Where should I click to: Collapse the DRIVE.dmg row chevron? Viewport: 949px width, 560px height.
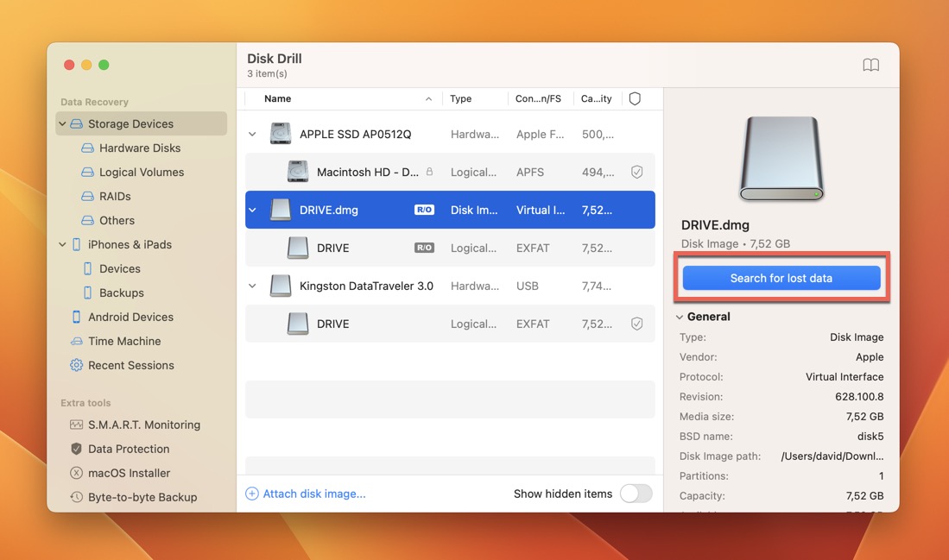[252, 210]
